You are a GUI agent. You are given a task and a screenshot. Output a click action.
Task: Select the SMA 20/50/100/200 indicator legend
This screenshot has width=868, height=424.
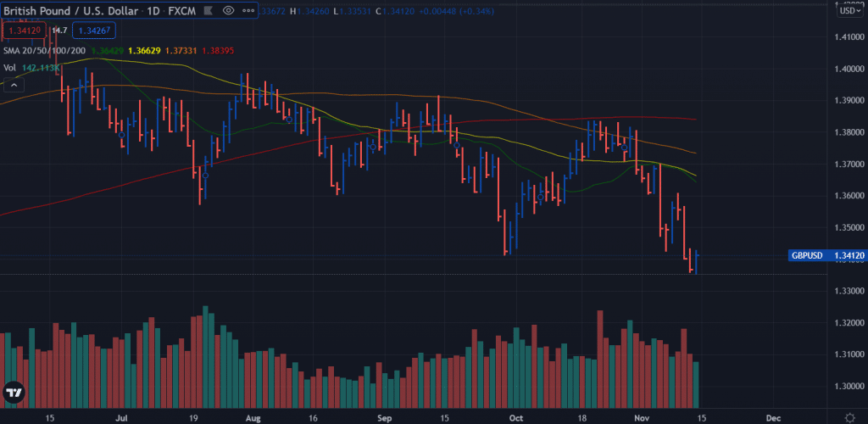[42, 51]
